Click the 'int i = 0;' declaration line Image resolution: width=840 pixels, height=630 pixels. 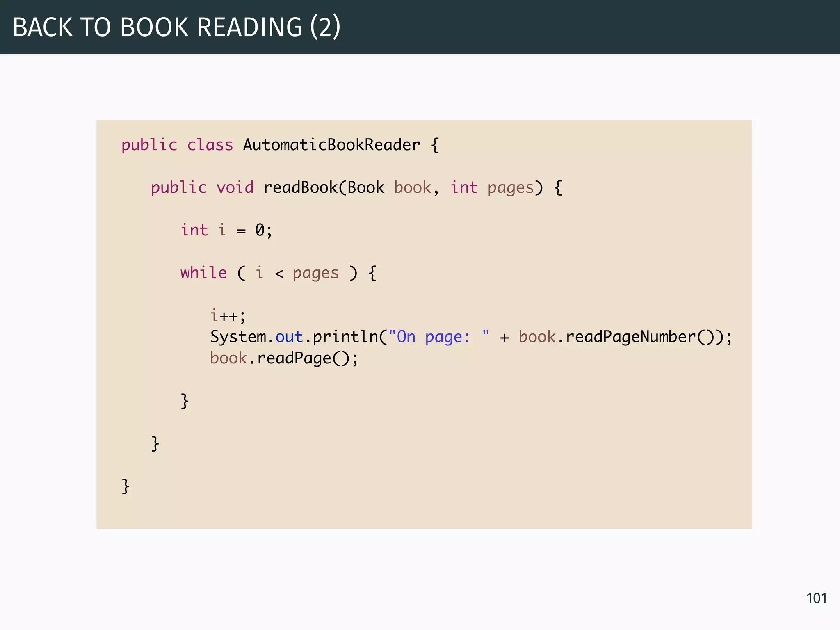coord(226,231)
